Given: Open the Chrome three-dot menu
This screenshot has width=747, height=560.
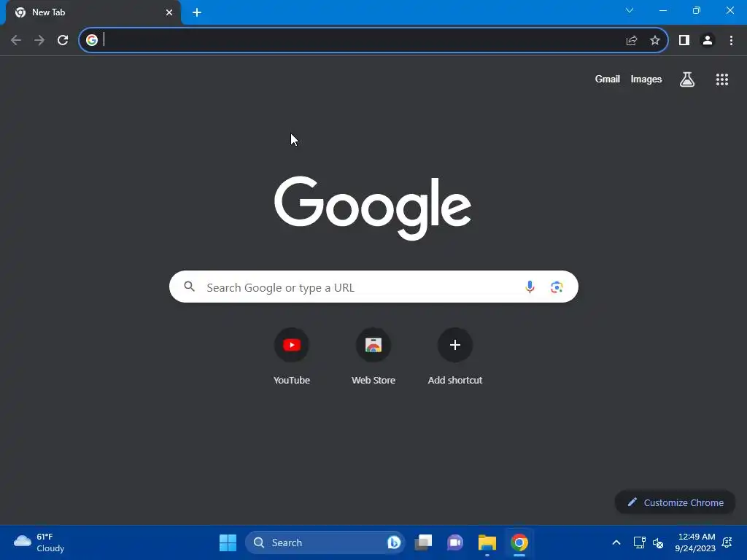Looking at the screenshot, I should click(731, 40).
